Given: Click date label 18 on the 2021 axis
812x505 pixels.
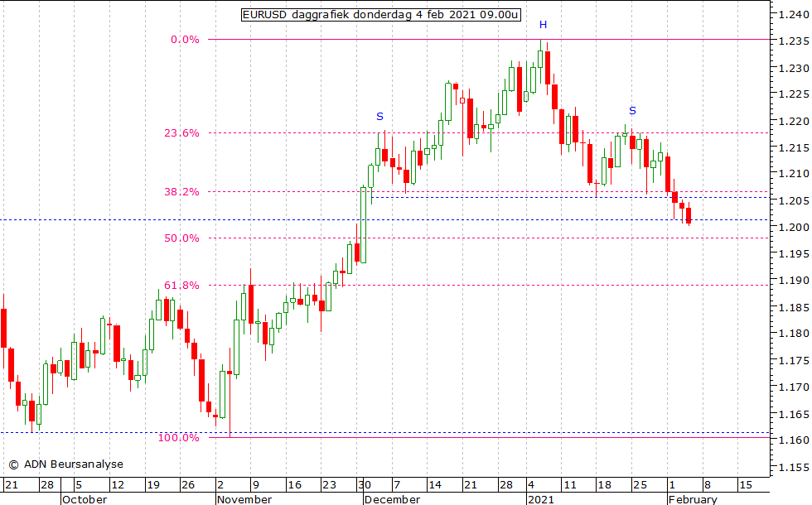Looking at the screenshot, I should tap(605, 485).
